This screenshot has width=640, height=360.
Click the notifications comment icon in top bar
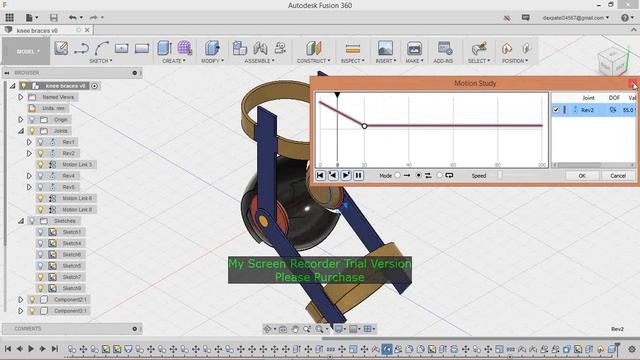pyautogui.click(x=526, y=18)
